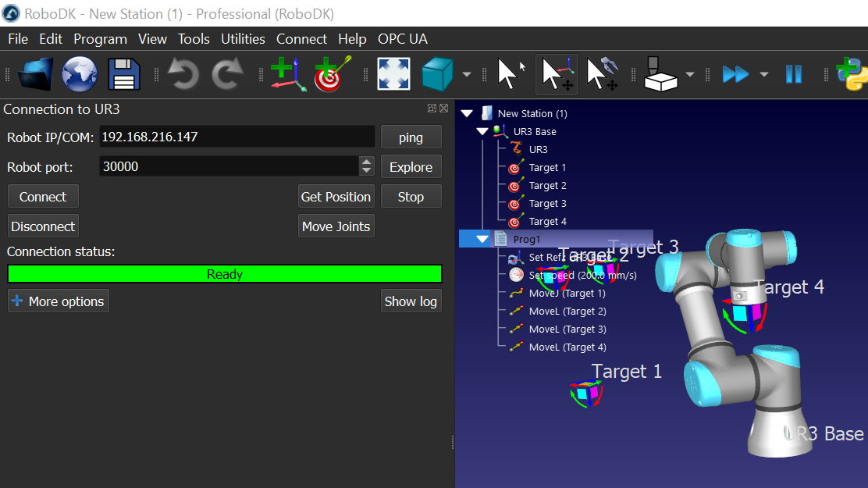868x488 pixels.
Task: Select MoveL (Target 4) instruction
Action: pos(567,347)
